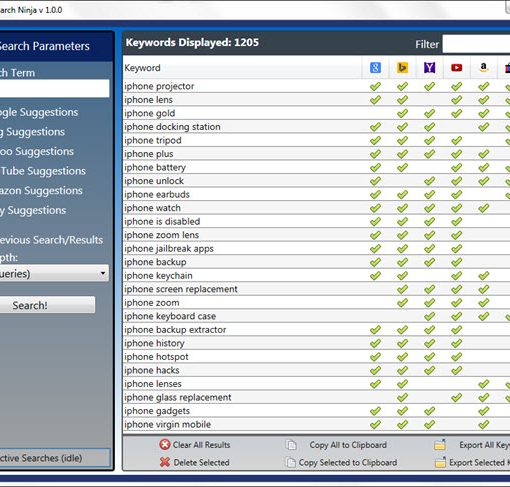
Task: Sort by the Amazon column icon
Action: 483,68
